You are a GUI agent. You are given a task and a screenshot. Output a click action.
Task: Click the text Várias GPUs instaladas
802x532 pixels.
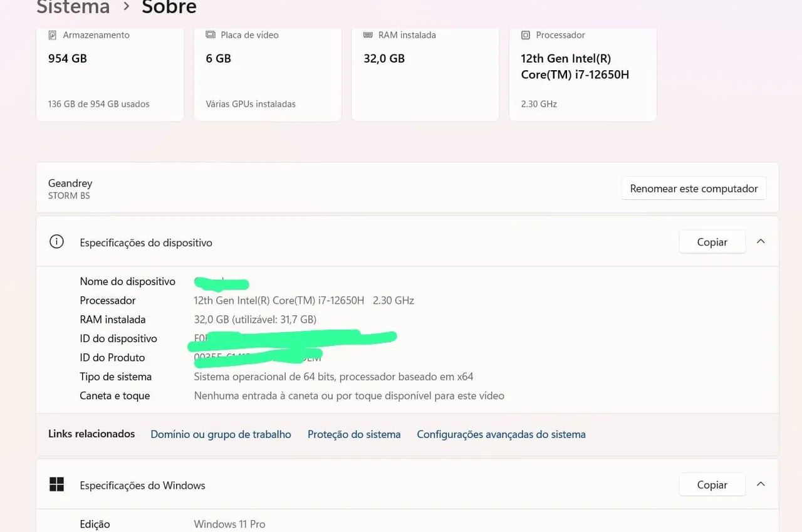(251, 104)
